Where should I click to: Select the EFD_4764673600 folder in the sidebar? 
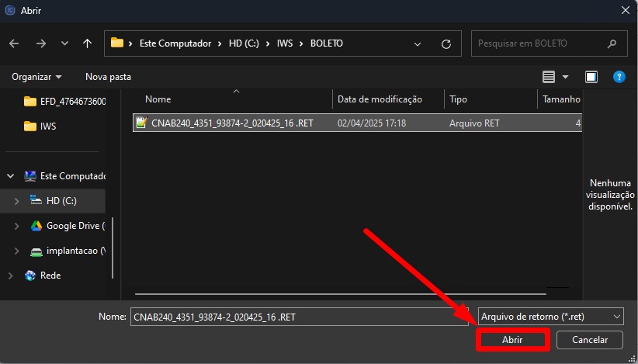tap(65, 101)
